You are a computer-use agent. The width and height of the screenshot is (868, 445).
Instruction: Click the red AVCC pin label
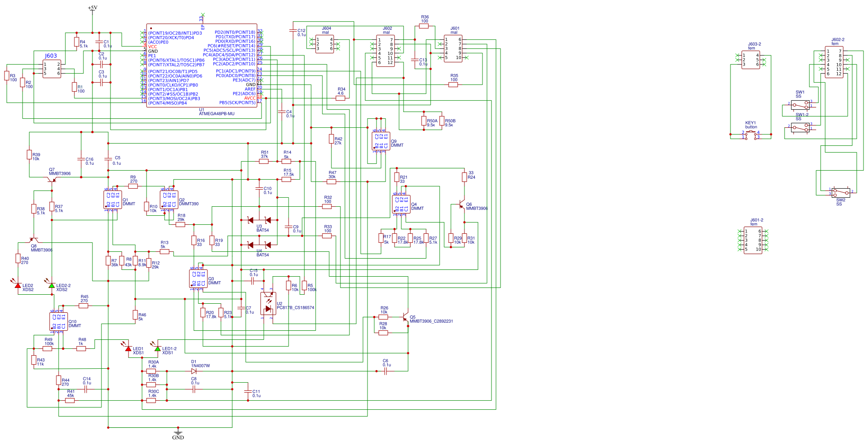tap(250, 98)
